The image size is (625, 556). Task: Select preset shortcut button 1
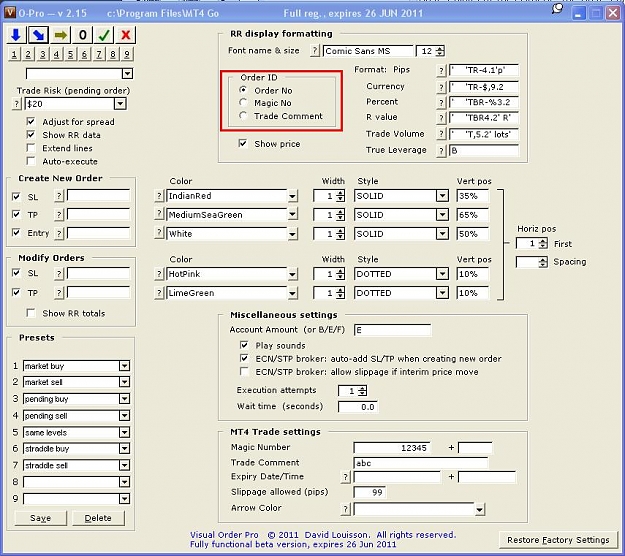14,54
